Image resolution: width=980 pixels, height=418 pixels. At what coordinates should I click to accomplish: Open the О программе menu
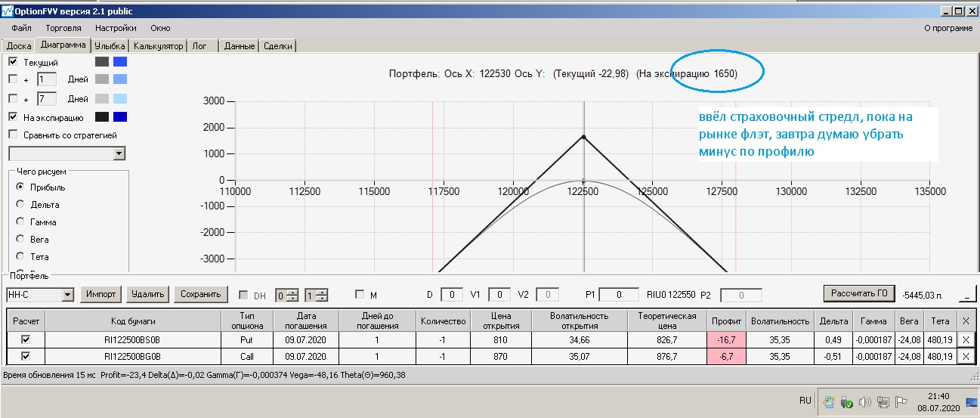tap(948, 28)
